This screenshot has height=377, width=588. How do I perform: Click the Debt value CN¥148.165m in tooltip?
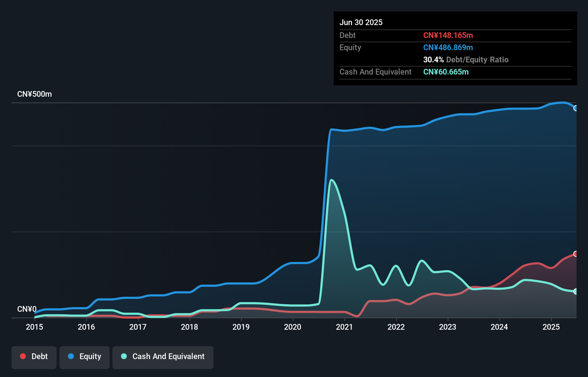[x=448, y=35]
